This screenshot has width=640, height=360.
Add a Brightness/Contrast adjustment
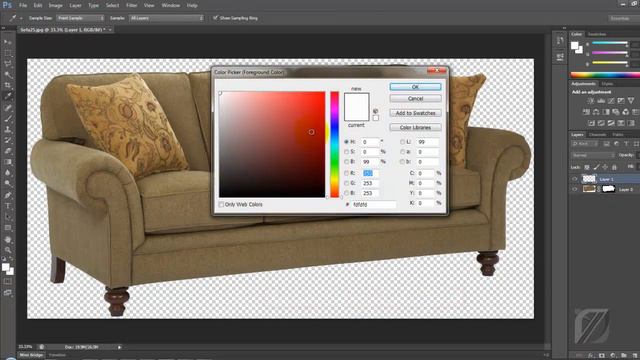point(591,100)
